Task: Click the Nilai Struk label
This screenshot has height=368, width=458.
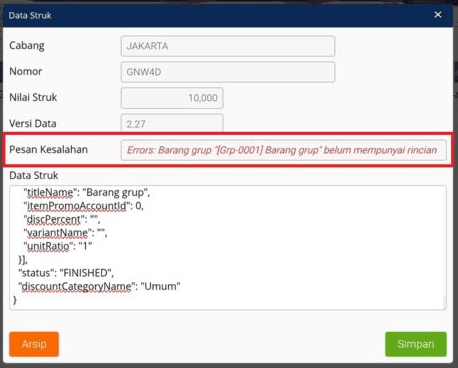Action: (x=33, y=97)
